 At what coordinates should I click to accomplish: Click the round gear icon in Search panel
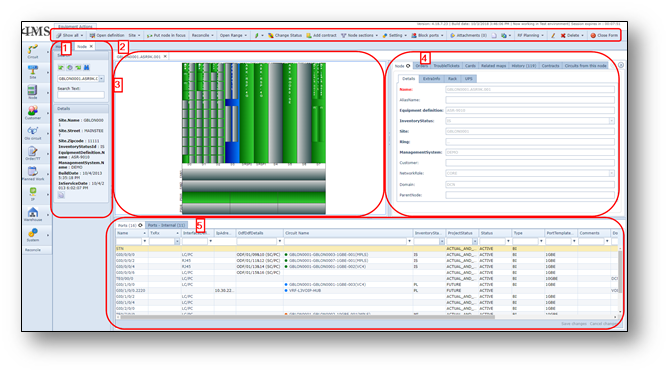[x=70, y=68]
